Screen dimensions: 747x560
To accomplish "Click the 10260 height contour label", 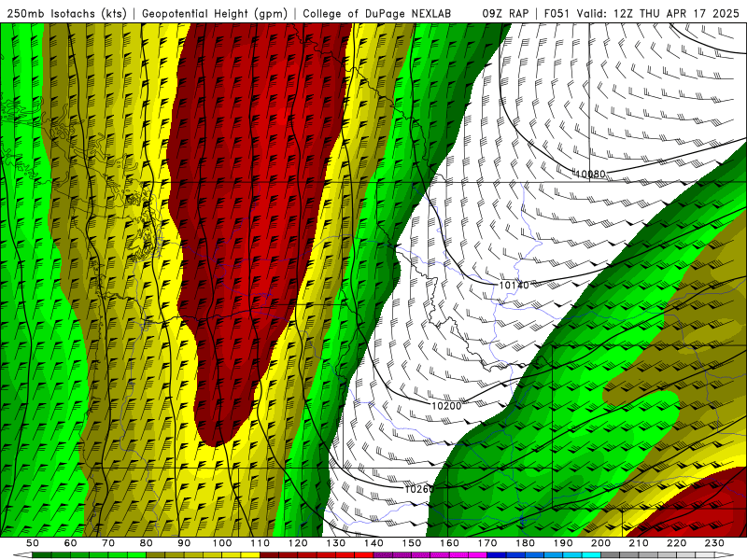I will pos(419,489).
